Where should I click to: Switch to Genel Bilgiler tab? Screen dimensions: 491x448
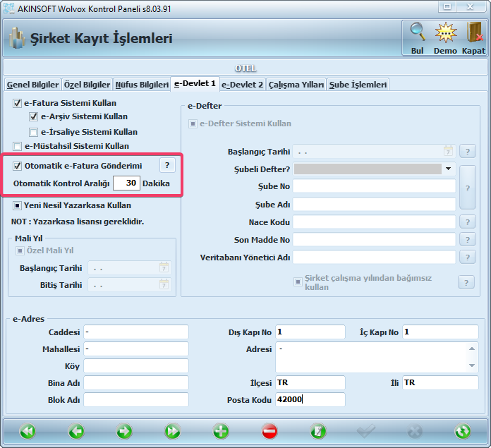tap(32, 85)
